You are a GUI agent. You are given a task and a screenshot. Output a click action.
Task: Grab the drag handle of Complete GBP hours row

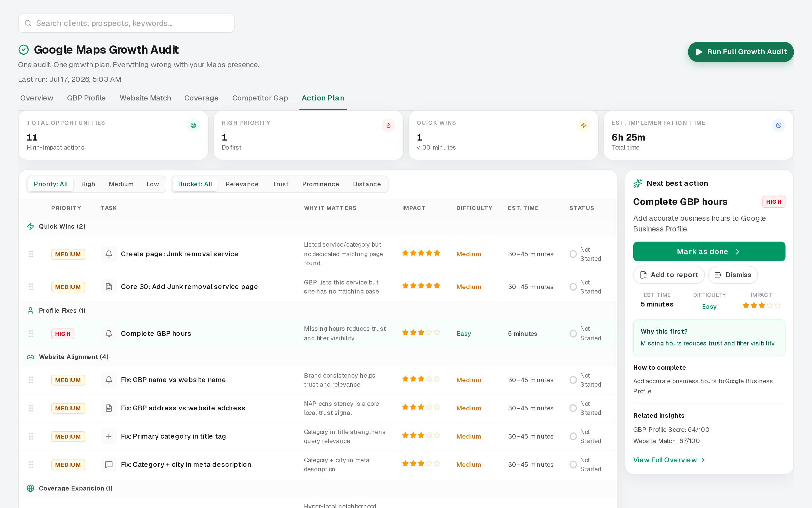pyautogui.click(x=31, y=334)
